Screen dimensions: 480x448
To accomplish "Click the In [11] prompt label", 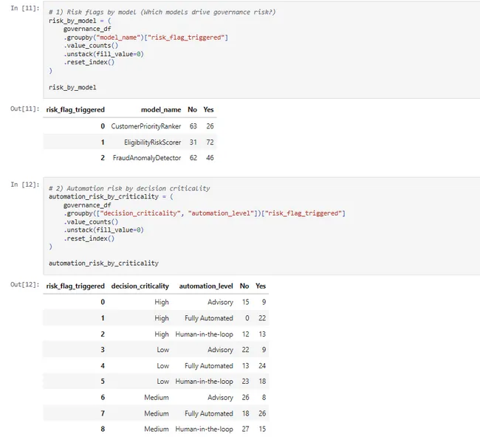I will click(x=25, y=8).
